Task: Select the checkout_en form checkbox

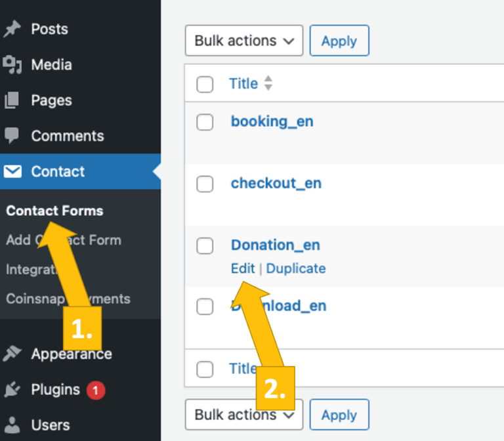Action: coord(205,184)
